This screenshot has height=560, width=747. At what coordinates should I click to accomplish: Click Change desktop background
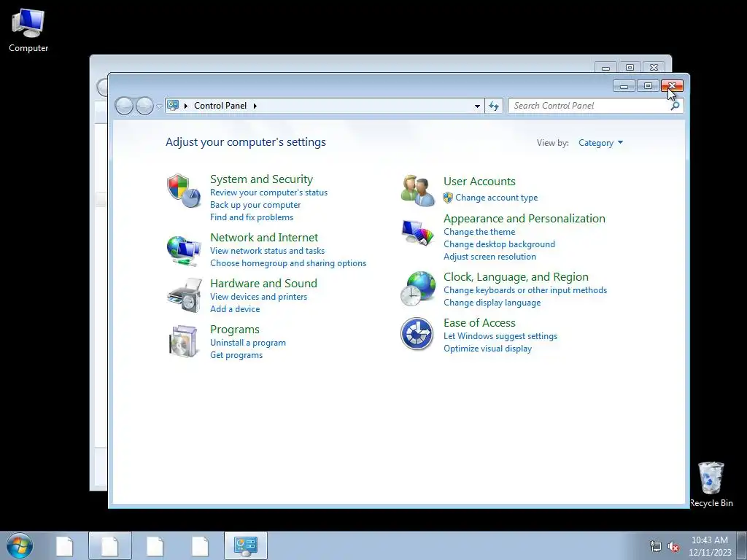[499, 244]
